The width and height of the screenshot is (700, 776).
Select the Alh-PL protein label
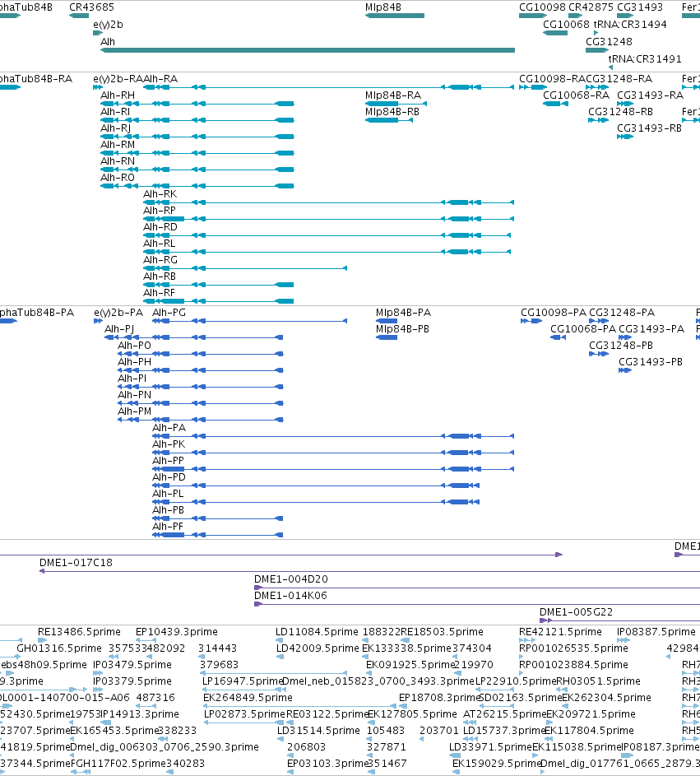168,494
